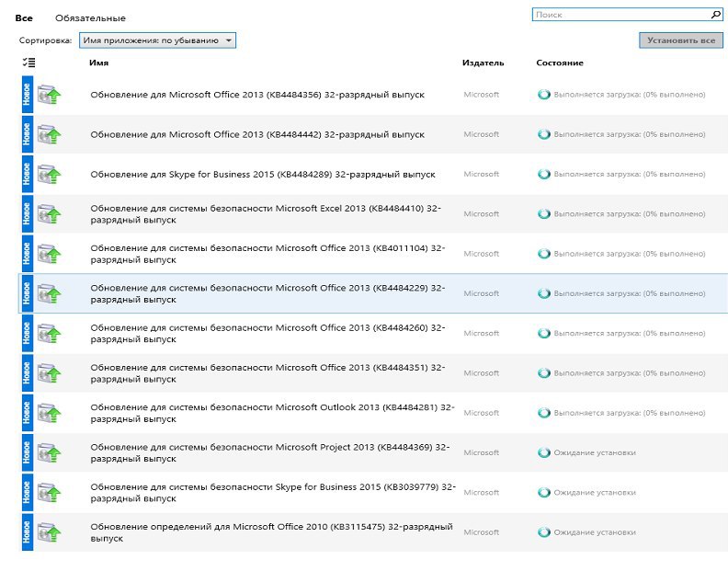Select the Outlook 2013 KB4484281 security update
Screen dimensions: 728x571
(x=272, y=413)
